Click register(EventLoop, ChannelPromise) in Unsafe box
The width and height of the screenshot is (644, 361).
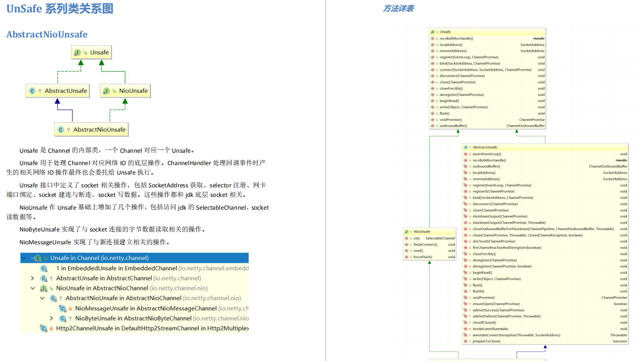point(469,57)
